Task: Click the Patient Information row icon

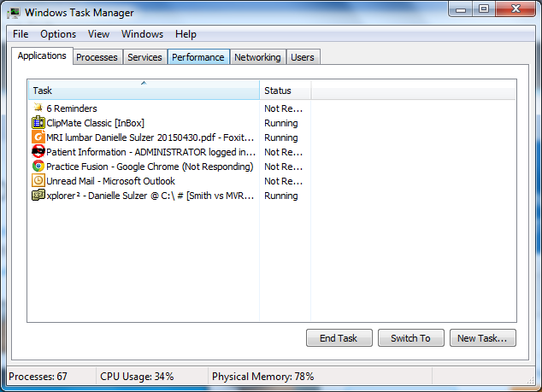Action: click(x=38, y=152)
